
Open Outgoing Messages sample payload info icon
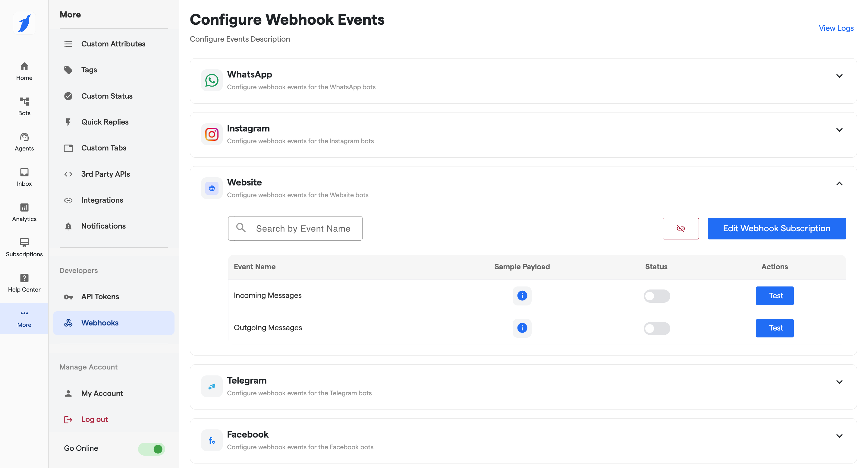pos(522,328)
